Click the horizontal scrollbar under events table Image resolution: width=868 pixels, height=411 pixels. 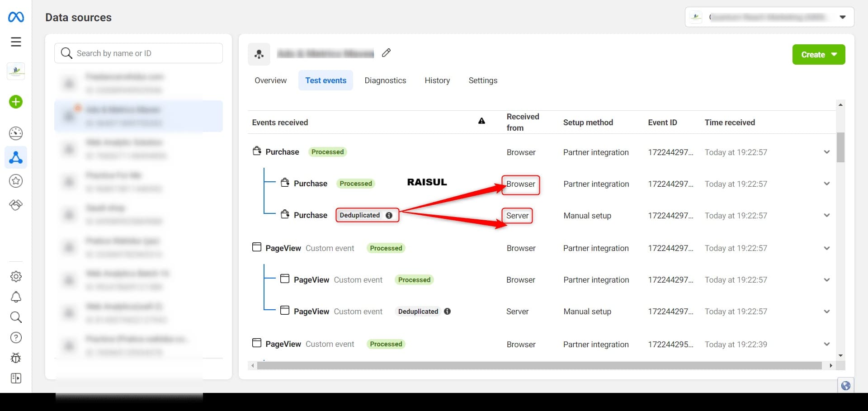[x=539, y=365]
